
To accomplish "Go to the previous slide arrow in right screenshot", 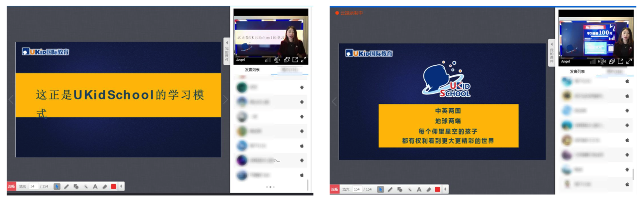I will point(334,102).
